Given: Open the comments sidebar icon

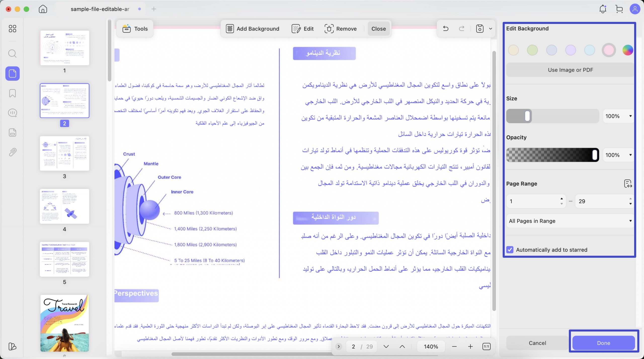Looking at the screenshot, I should tap(12, 113).
